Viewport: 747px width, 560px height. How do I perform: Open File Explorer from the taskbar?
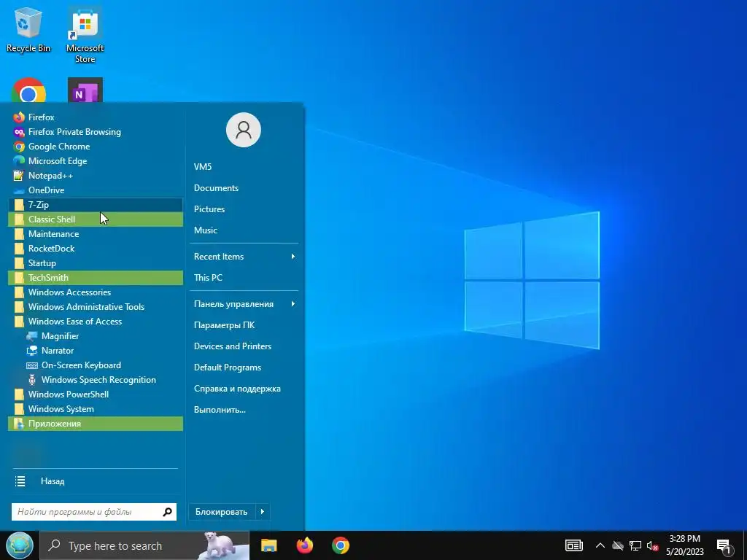click(x=268, y=545)
